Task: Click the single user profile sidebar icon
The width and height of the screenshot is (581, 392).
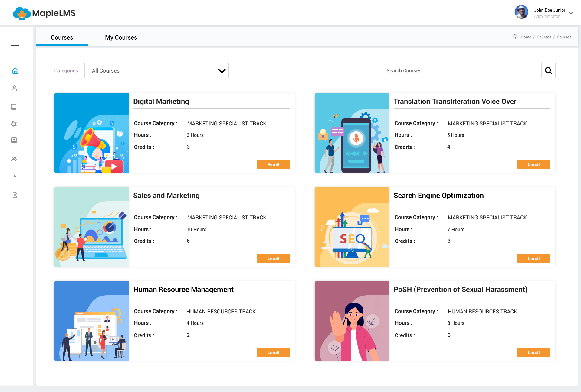Action: [x=14, y=88]
